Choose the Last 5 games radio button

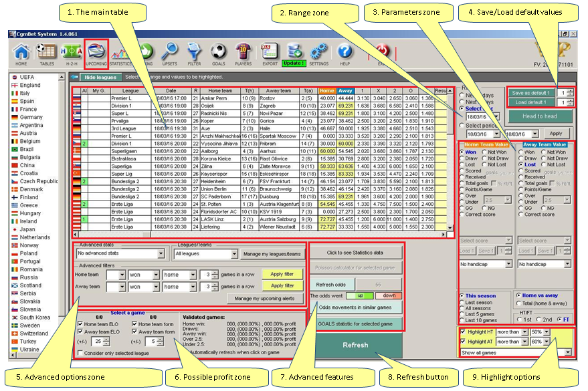click(x=462, y=314)
